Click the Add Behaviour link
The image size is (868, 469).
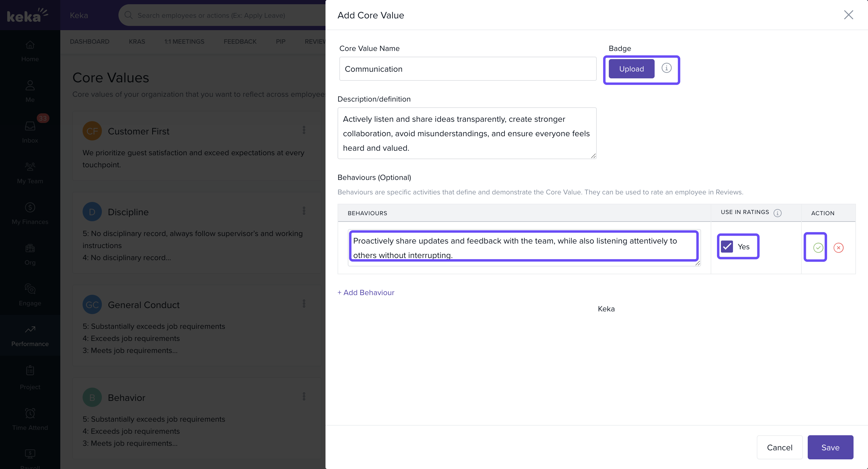[x=366, y=292]
